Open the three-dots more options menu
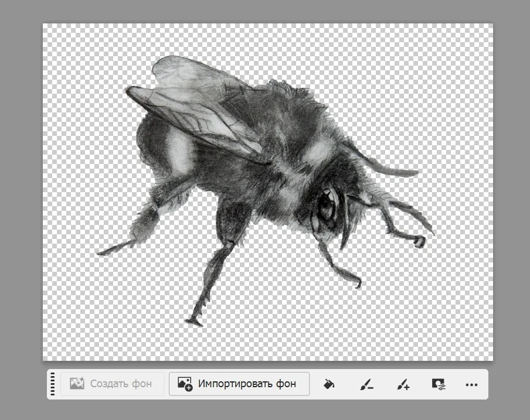The height and width of the screenshot is (420, 530). (x=471, y=384)
